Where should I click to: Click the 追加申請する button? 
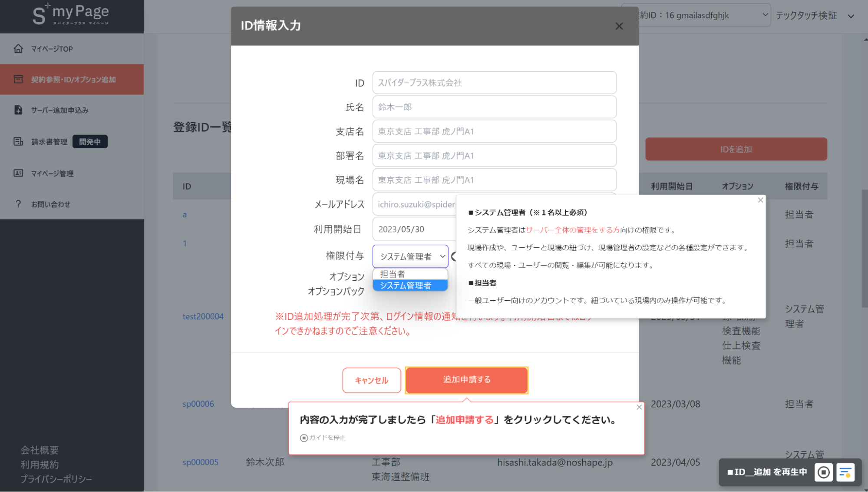pyautogui.click(x=466, y=379)
